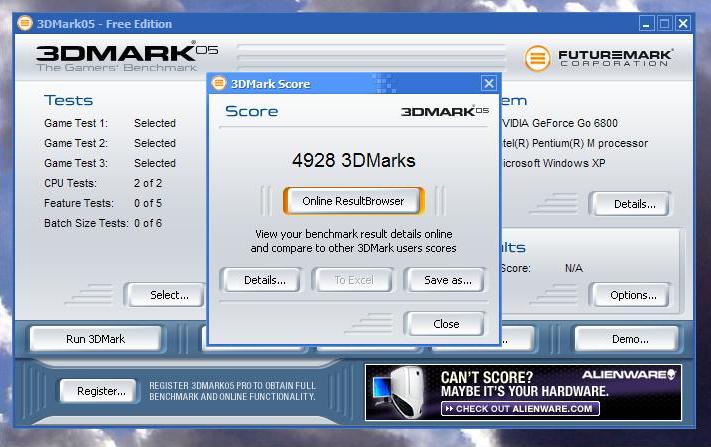Click the 3DMark Score dialog title icon
This screenshot has height=447, width=711.
pos(219,84)
